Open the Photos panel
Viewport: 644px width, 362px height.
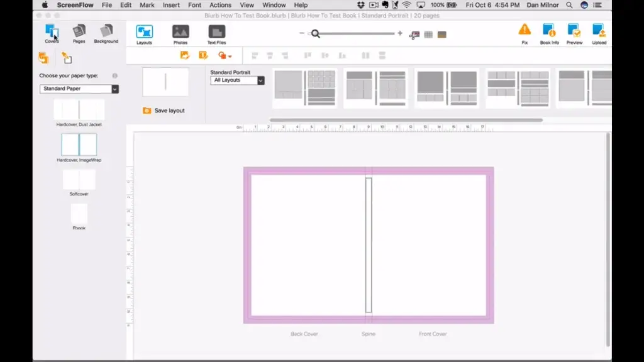coord(180,33)
